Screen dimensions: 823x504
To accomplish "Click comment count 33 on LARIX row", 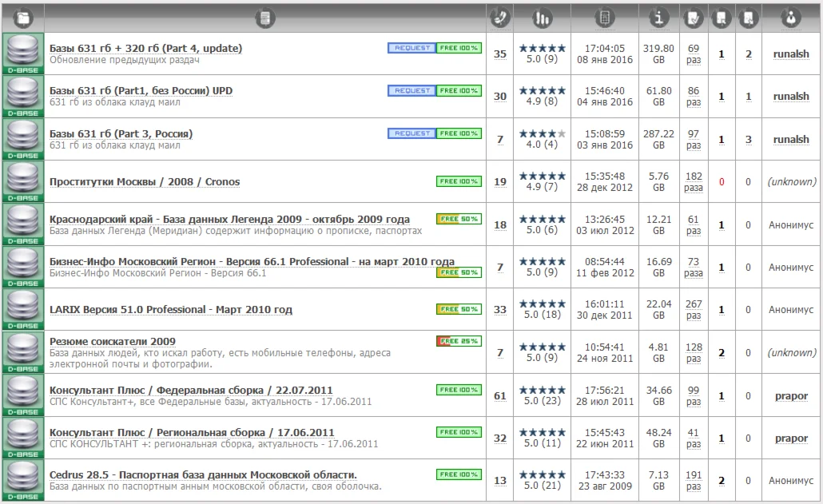I will point(499,310).
